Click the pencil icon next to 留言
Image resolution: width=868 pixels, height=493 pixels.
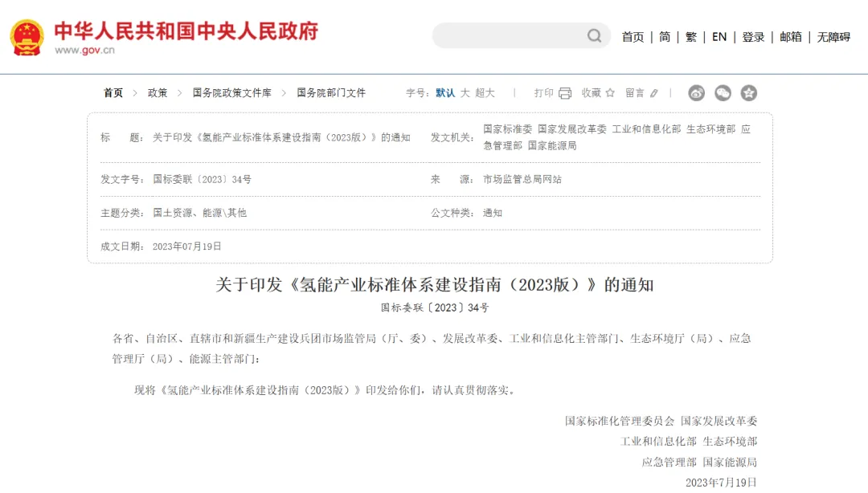653,93
